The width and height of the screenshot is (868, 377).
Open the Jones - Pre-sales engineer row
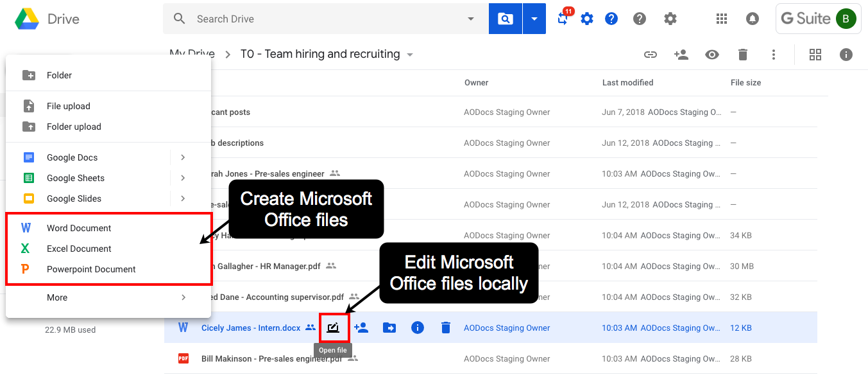[491, 173]
